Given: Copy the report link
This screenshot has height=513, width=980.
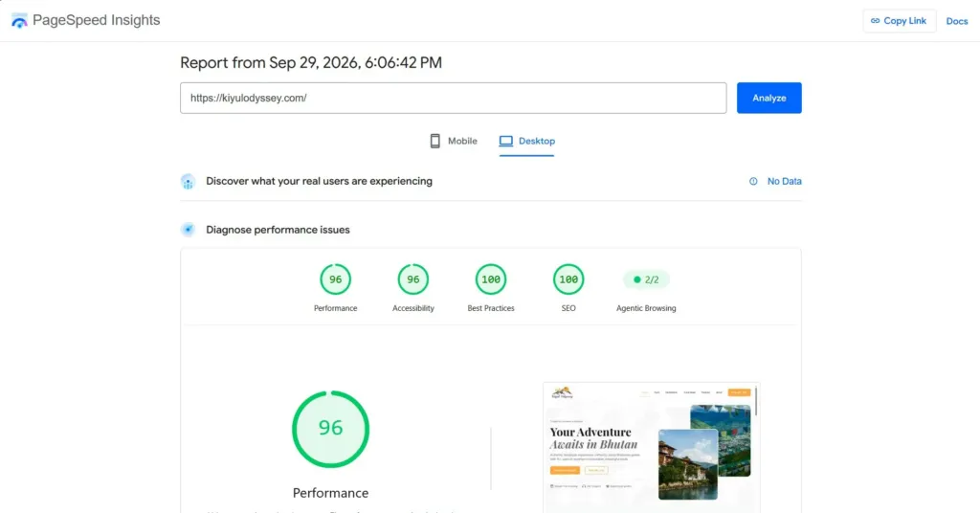Looking at the screenshot, I should [899, 21].
